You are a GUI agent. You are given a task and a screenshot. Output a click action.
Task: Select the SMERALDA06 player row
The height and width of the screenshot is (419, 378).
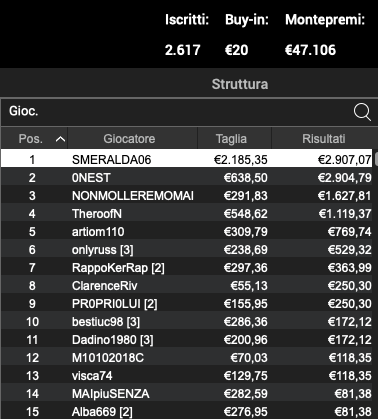[x=187, y=159]
